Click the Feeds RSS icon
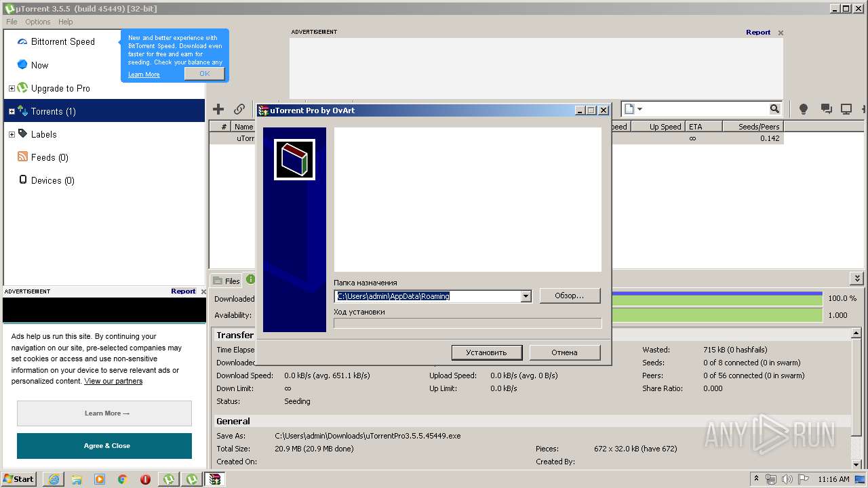Viewport: 868px width, 488px height. point(22,157)
